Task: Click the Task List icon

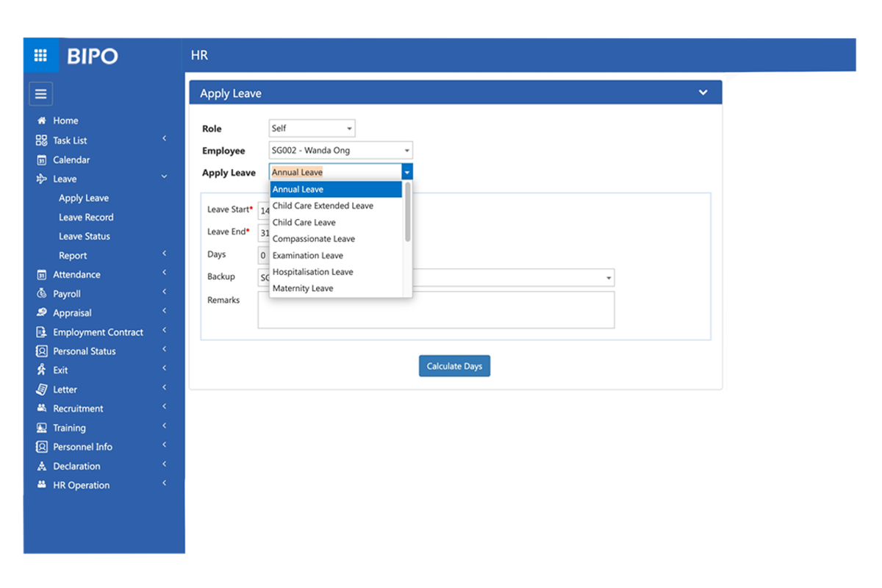Action: (42, 140)
